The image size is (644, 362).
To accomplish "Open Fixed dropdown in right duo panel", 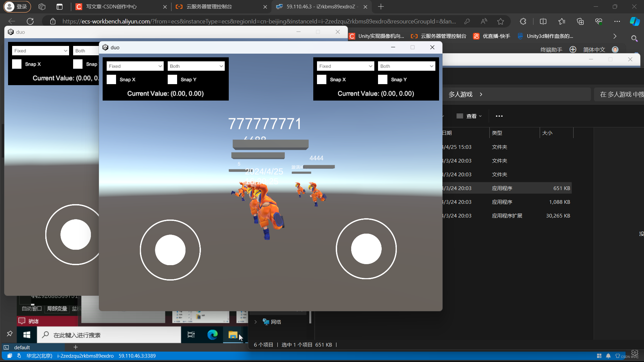I will point(345,66).
